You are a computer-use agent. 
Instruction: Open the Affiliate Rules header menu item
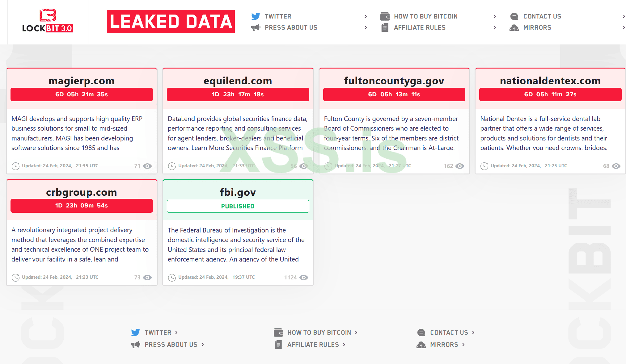click(x=419, y=28)
